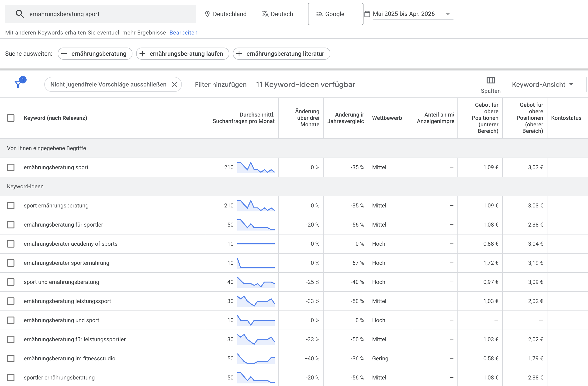Click the 'Gering' competition cell
This screenshot has width=588, height=386.
point(380,358)
